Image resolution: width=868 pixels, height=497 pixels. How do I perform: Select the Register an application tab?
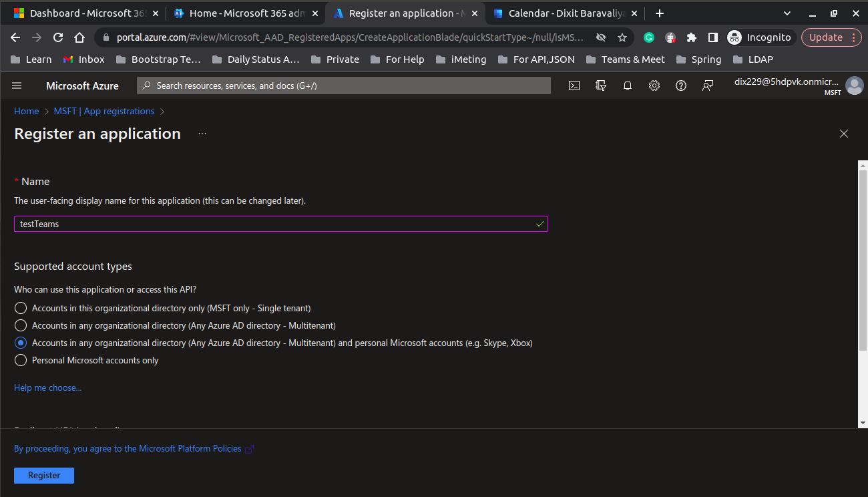coord(405,13)
